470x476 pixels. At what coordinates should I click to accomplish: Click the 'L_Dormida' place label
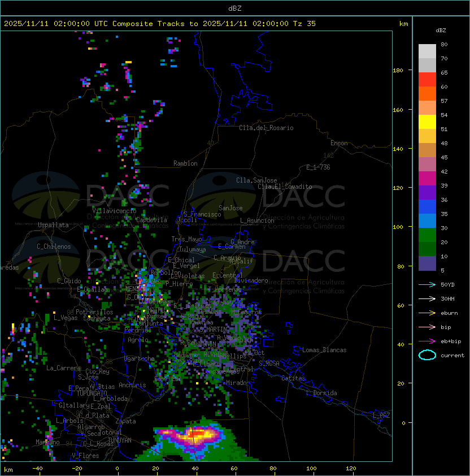[x=321, y=393]
